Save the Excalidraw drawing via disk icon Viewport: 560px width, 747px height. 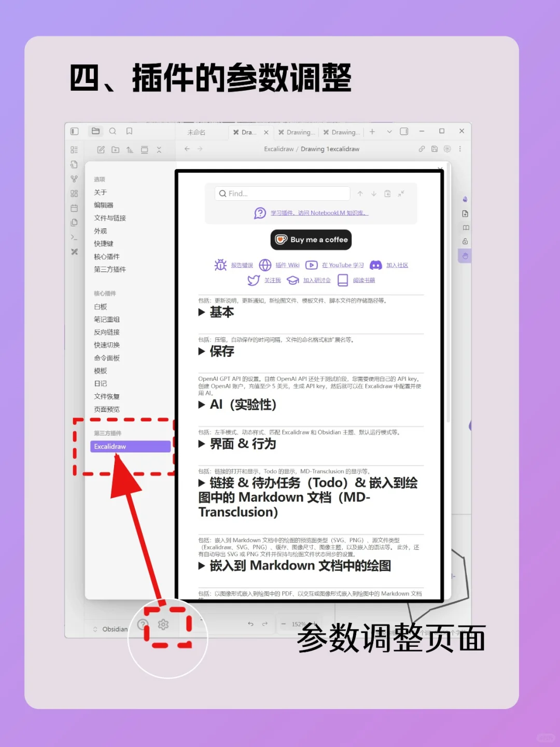click(x=434, y=149)
